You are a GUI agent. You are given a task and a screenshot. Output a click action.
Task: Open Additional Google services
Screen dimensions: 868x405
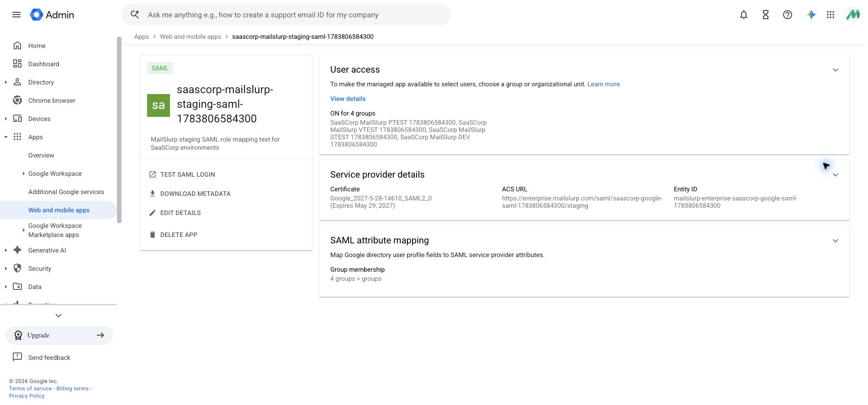[x=58, y=192]
